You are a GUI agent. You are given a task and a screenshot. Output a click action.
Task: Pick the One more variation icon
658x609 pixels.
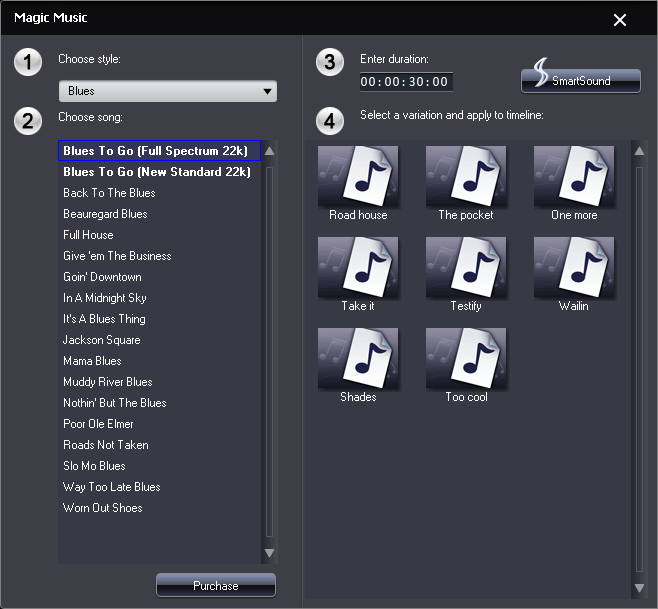[574, 176]
